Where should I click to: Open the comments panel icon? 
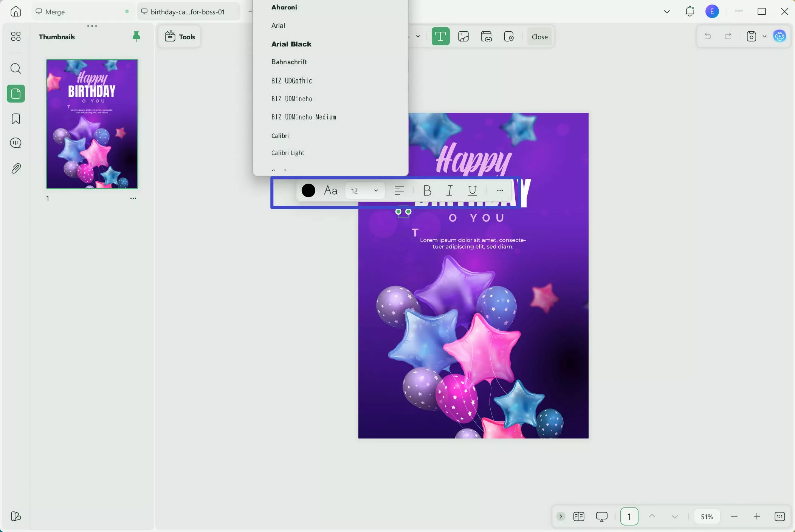click(x=15, y=143)
